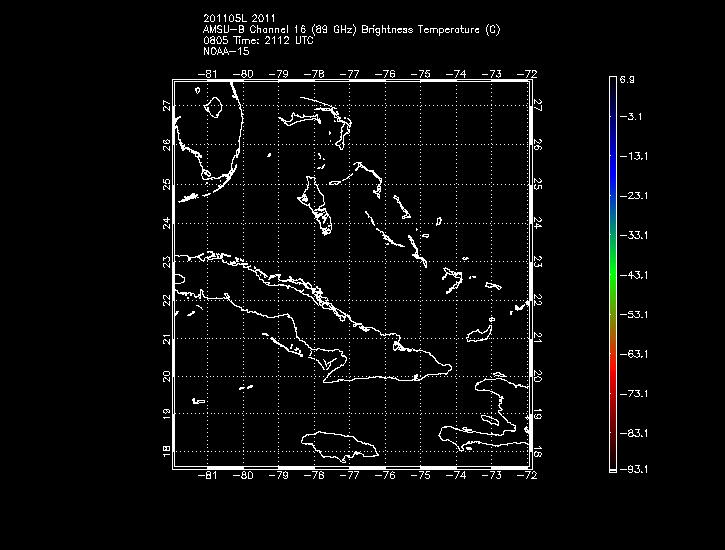Click the "-75" longitude label below the map
Screen dimensions: 725x550
(421, 475)
